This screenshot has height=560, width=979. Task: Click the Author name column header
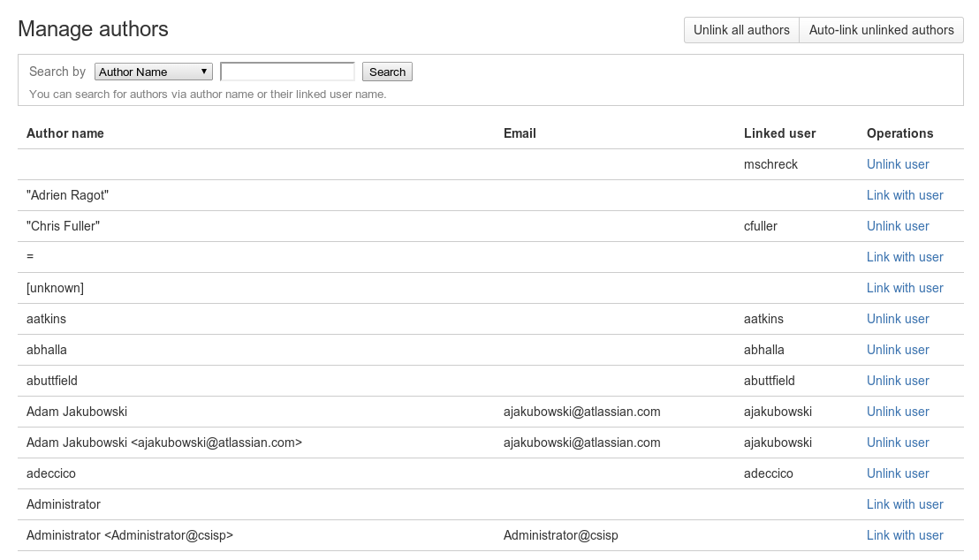(65, 133)
